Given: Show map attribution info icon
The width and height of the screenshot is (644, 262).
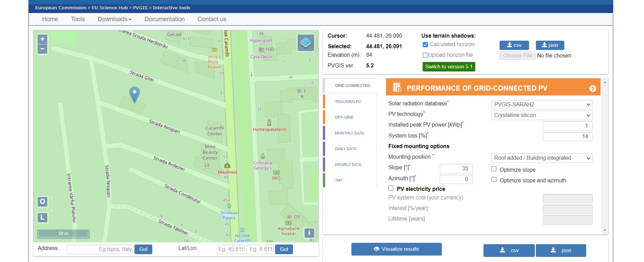Looking at the screenshot, I should pyautogui.click(x=309, y=233).
